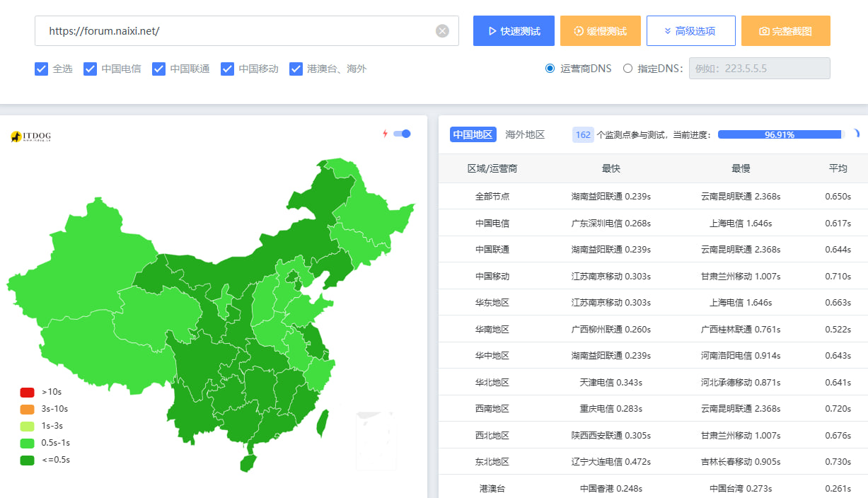Toggle the 中国联通 checkbox
The width and height of the screenshot is (868, 498).
[x=158, y=69]
